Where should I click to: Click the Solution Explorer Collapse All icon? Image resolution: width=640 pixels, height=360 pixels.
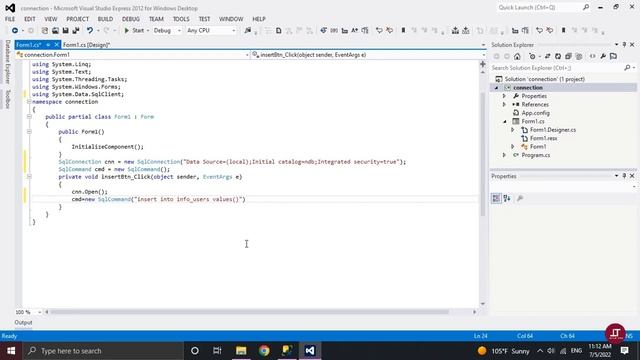pyautogui.click(x=568, y=56)
